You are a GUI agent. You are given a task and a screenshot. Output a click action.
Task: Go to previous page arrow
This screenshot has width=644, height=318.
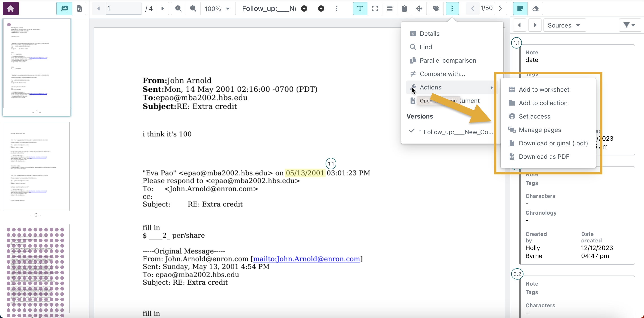tap(98, 8)
